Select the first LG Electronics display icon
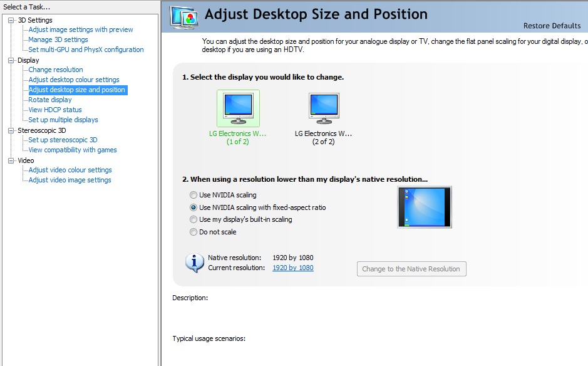 coord(238,108)
